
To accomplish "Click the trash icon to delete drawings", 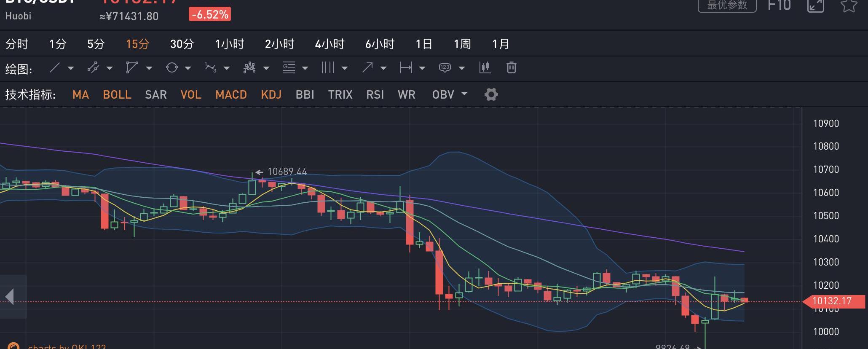I will 511,68.
